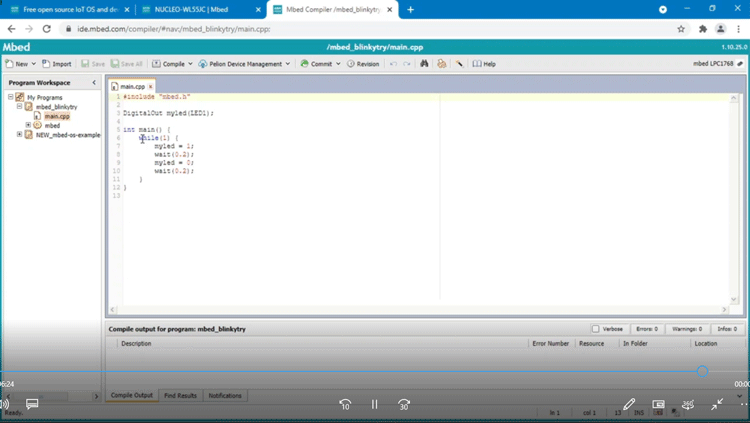Open the browser profile icon

[x=720, y=29]
